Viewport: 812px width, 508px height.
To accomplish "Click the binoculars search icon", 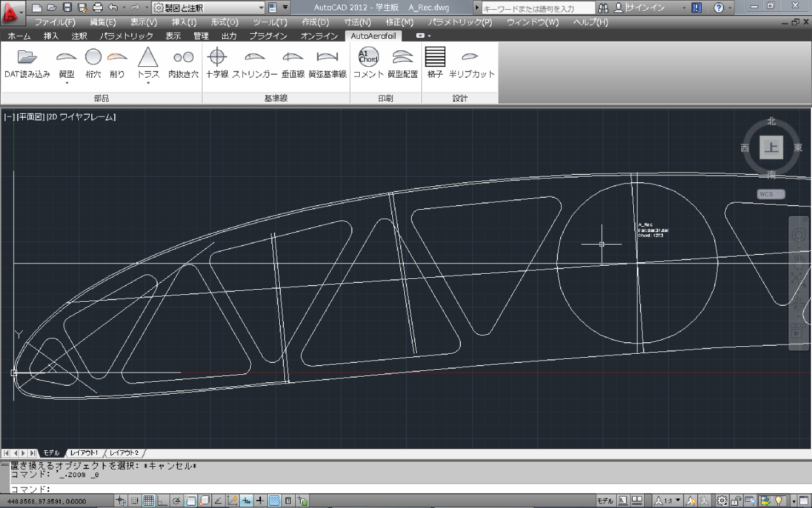I will (x=604, y=7).
